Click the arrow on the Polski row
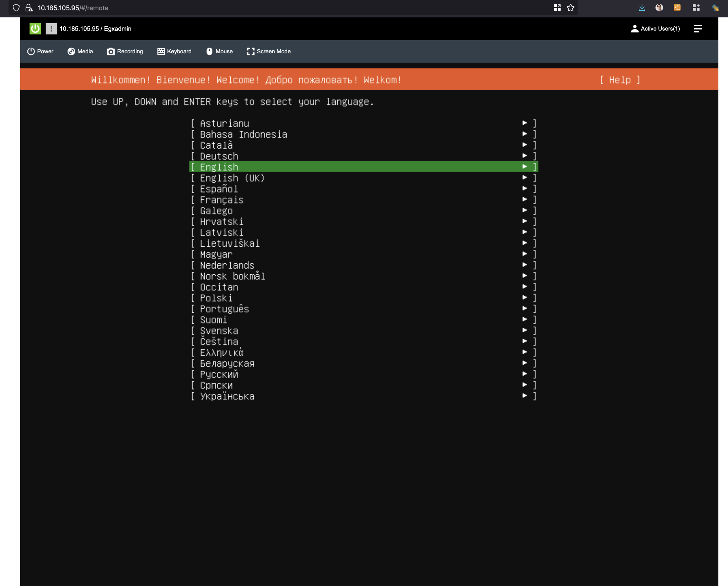 (x=524, y=297)
